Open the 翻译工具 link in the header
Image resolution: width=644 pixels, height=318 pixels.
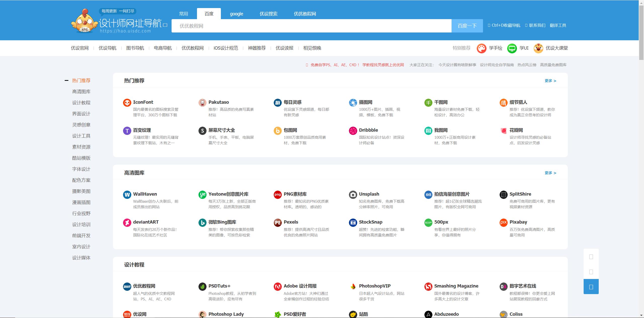pos(558,25)
